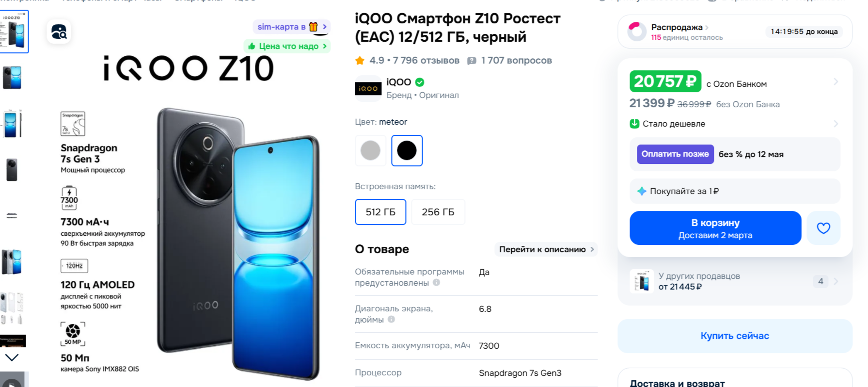
Task: Open the iQOO brand logo
Action: (368, 88)
